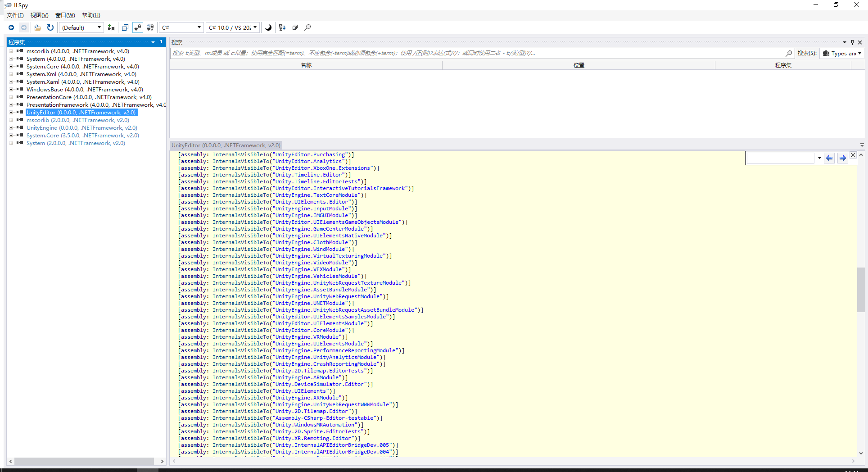Viewport: 868px width, 472px height.
Task: Click the Forward navigation arrow
Action: pos(24,27)
